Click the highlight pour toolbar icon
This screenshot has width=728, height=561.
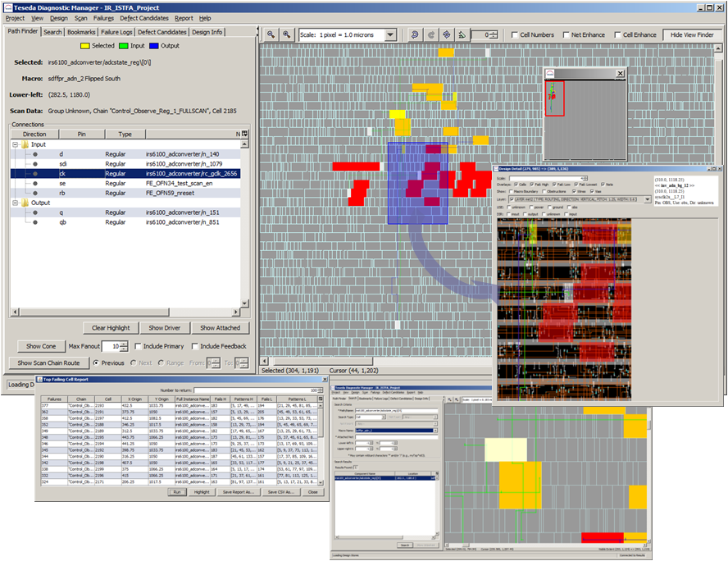pyautogui.click(x=463, y=34)
